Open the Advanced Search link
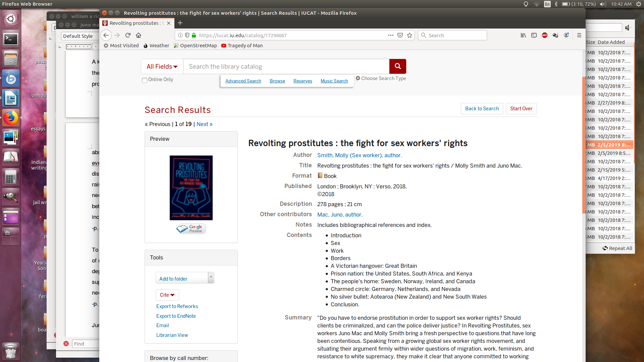This screenshot has height=362, width=644. 243,81
